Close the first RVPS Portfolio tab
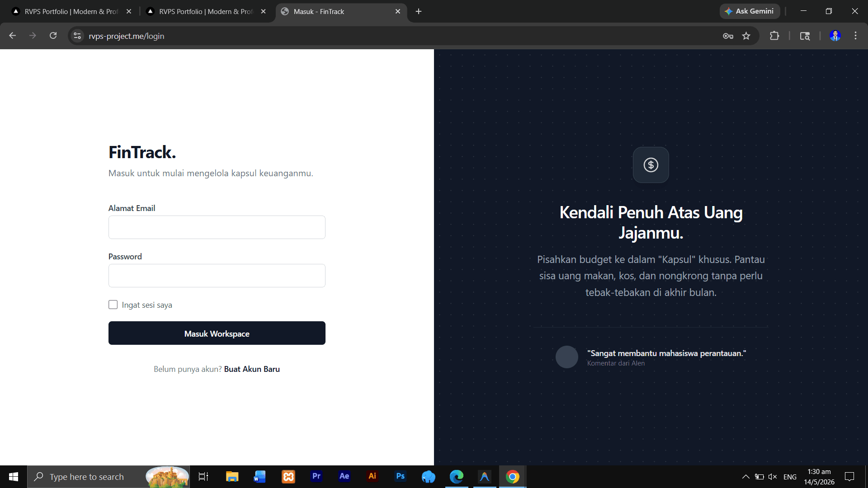This screenshot has width=868, height=488. click(x=129, y=11)
